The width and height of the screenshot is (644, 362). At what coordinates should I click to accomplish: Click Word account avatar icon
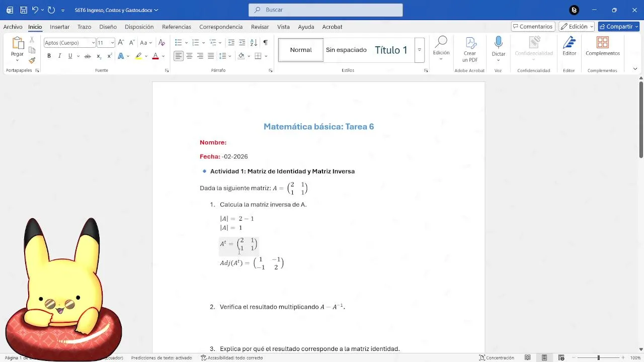tap(574, 10)
